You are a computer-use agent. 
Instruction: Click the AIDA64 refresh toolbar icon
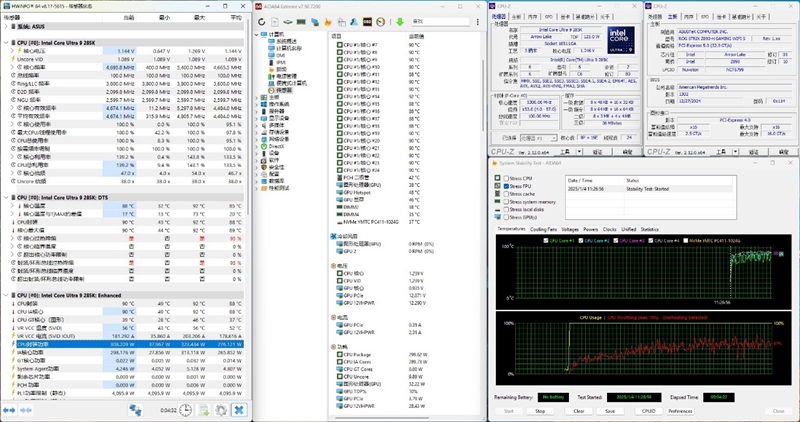[x=262, y=22]
